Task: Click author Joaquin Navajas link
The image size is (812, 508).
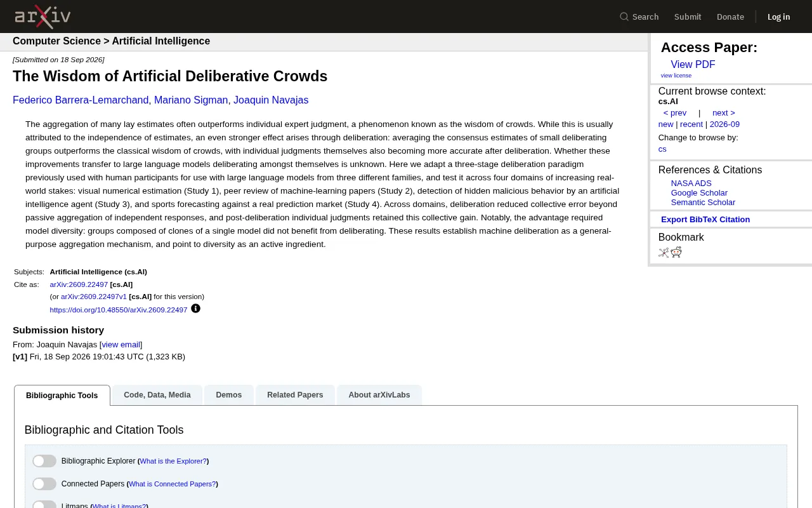Action: [x=271, y=100]
